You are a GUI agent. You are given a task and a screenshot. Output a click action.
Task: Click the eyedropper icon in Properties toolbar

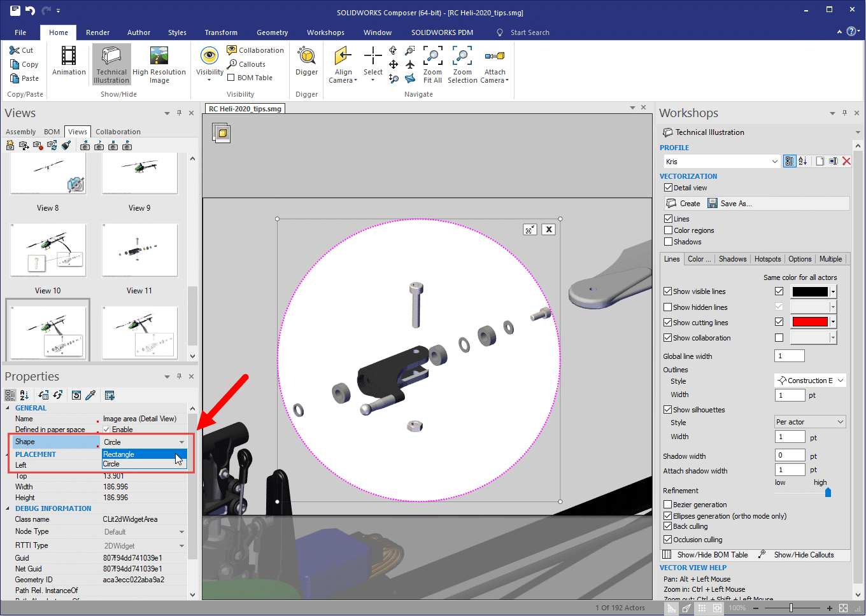pos(90,395)
